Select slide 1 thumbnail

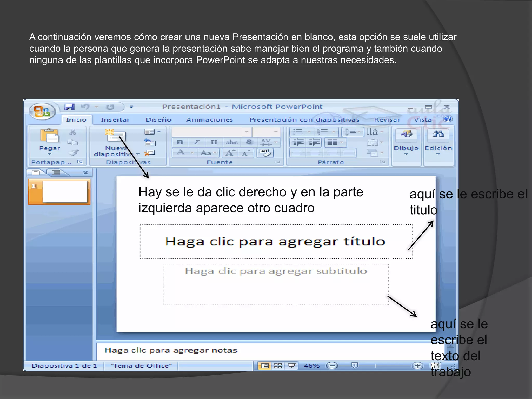click(64, 192)
